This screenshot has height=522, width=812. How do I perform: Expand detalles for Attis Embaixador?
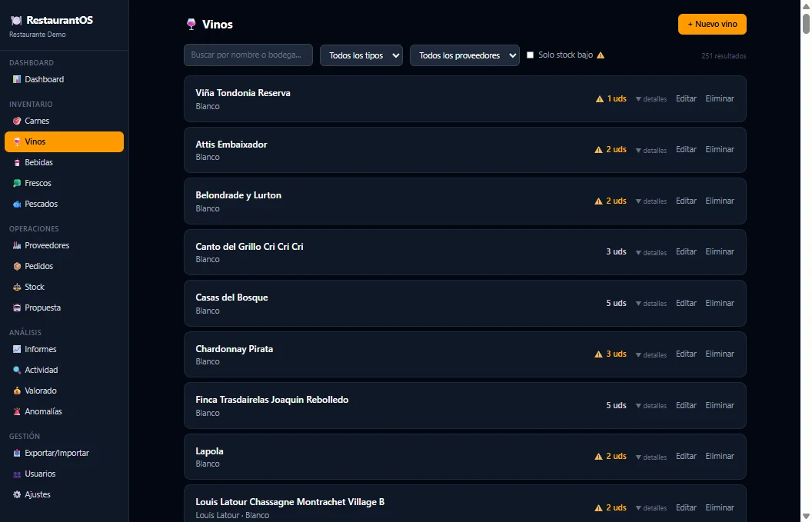[x=651, y=150]
